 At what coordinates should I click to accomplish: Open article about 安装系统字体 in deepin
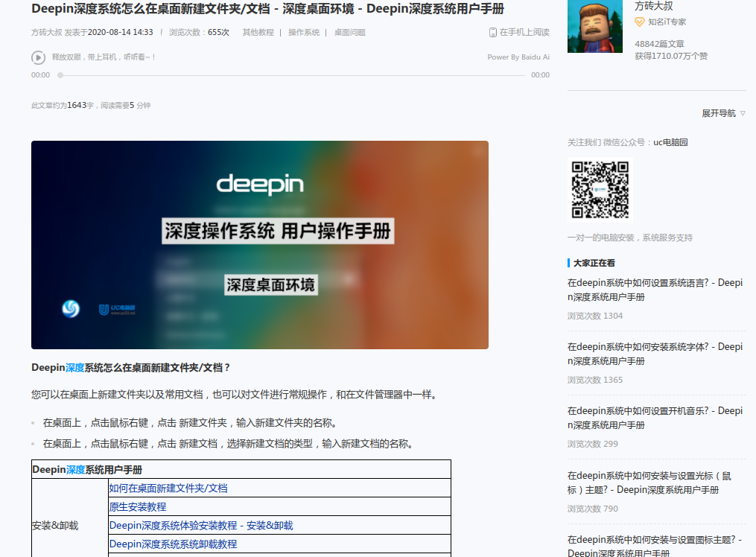coord(655,354)
